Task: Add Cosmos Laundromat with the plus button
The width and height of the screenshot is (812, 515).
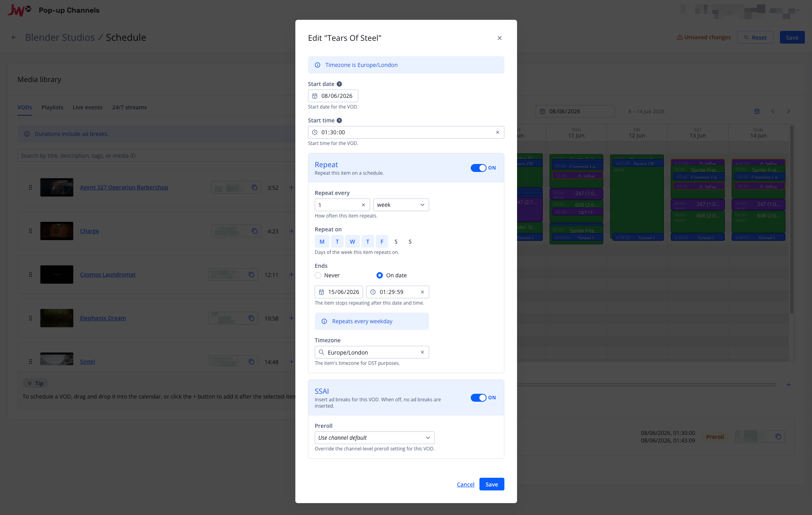Action: pos(291,275)
